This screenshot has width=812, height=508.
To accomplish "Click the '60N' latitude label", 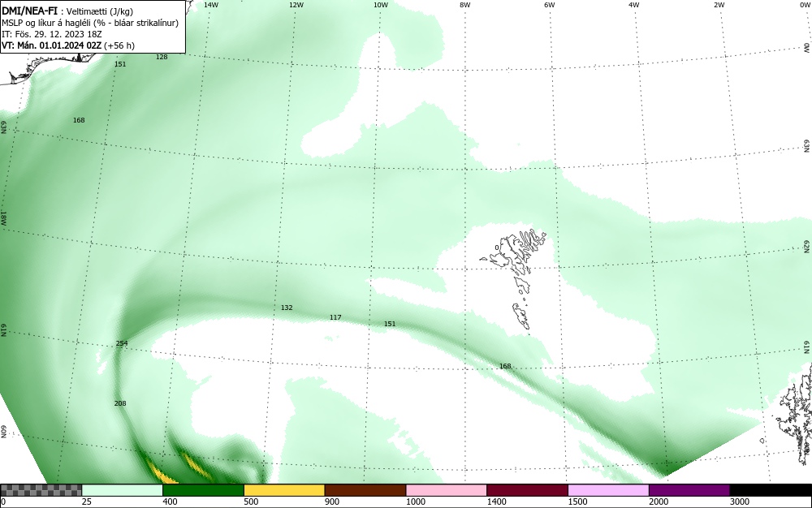I will [3, 432].
